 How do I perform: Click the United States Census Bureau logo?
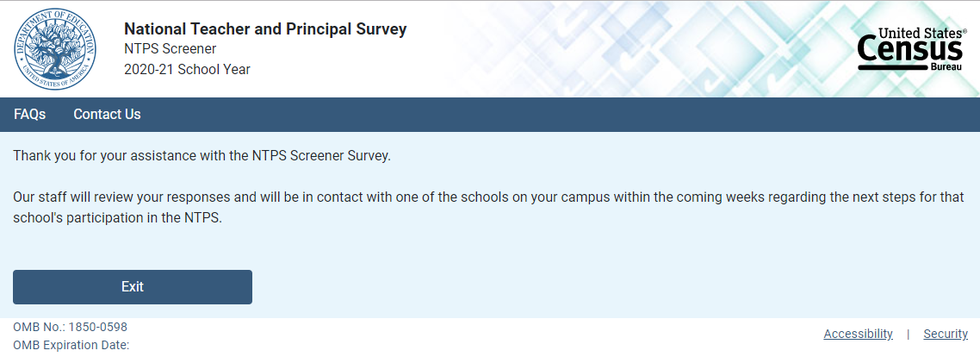pyautogui.click(x=911, y=50)
